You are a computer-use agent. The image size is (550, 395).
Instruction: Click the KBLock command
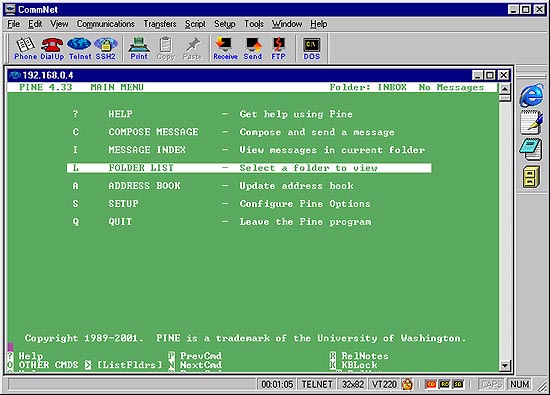(359, 365)
